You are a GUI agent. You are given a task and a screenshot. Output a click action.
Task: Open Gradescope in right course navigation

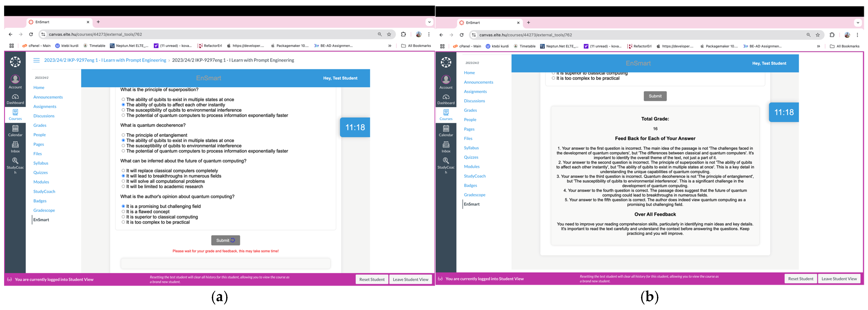474,195
